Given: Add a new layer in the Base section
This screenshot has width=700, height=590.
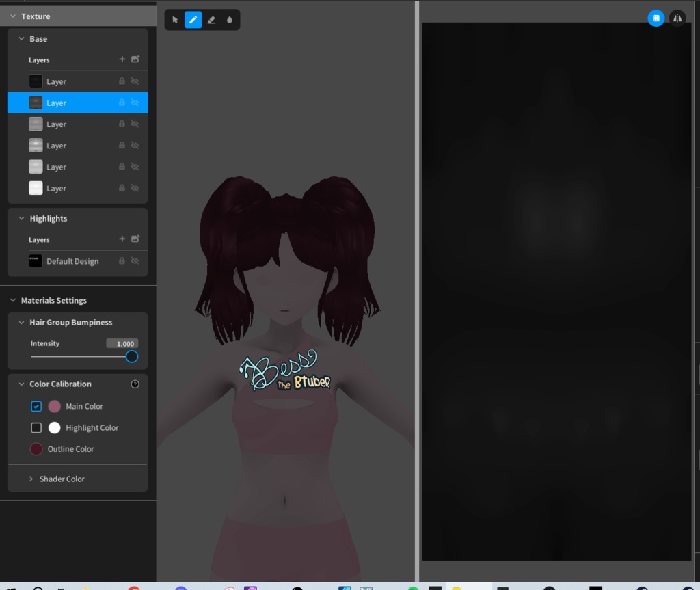Looking at the screenshot, I should (x=122, y=59).
